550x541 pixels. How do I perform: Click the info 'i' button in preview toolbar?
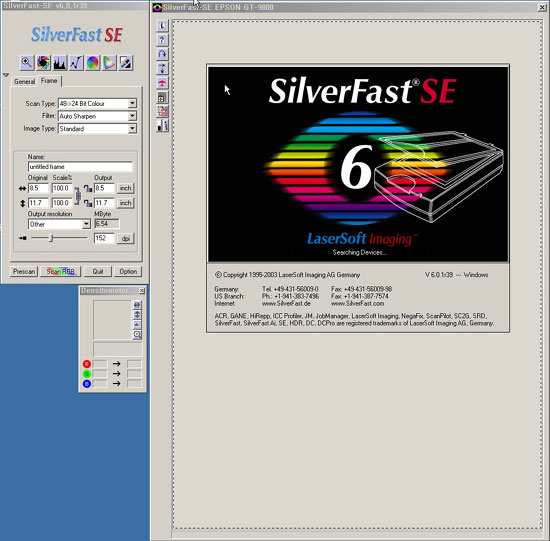click(162, 26)
